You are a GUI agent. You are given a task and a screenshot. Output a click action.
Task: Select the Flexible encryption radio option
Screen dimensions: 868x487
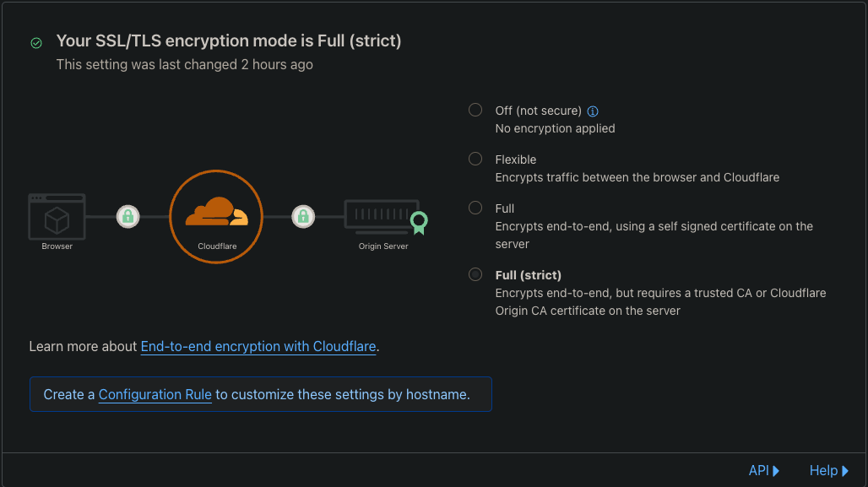point(475,159)
